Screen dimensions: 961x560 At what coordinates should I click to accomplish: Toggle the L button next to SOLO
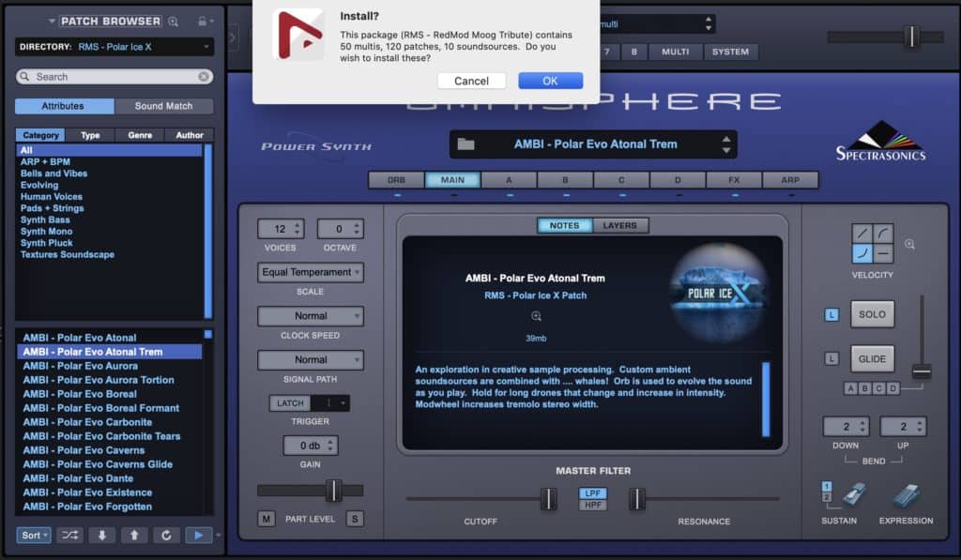831,315
